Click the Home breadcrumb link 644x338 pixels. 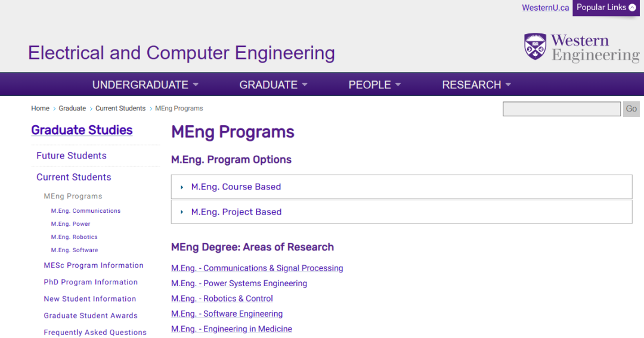[41, 108]
